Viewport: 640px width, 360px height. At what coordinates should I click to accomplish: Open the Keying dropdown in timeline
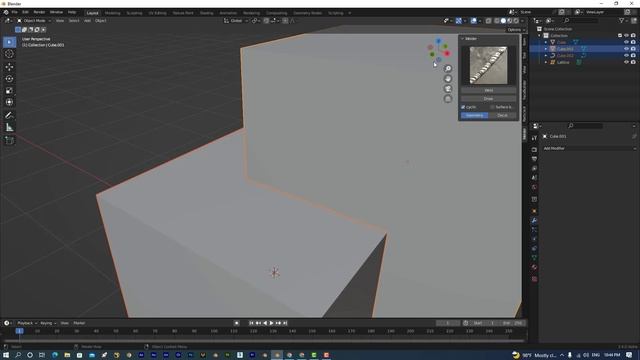[x=48, y=323]
